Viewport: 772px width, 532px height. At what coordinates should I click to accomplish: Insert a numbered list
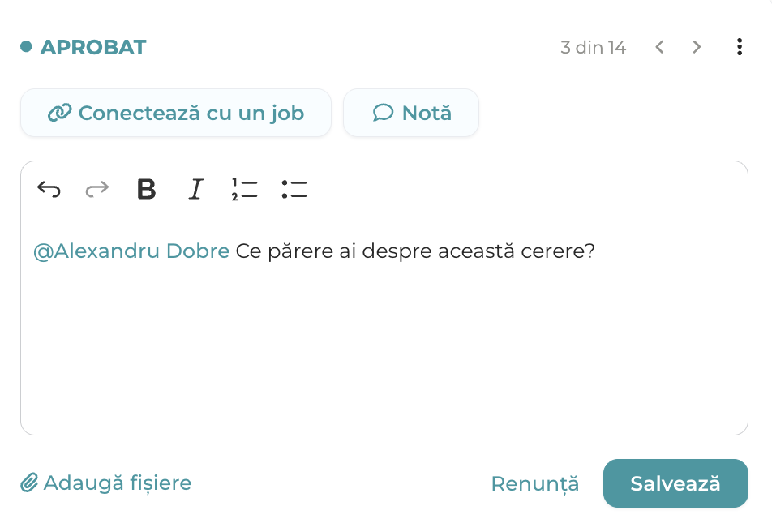coord(244,189)
